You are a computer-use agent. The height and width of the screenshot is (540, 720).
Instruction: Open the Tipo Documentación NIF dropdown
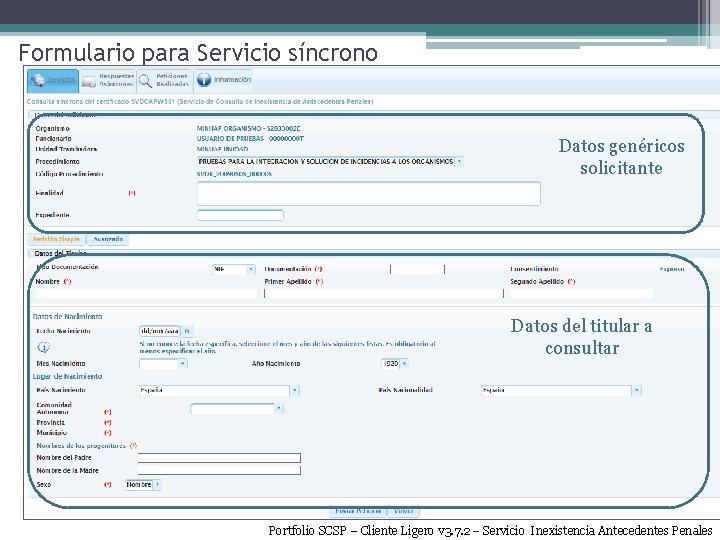coord(234,269)
